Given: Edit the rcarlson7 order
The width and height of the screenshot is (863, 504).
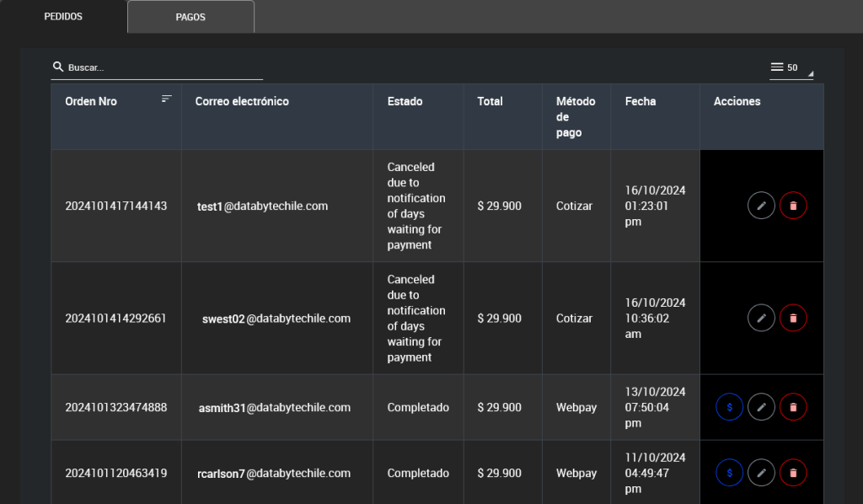Looking at the screenshot, I should (761, 473).
